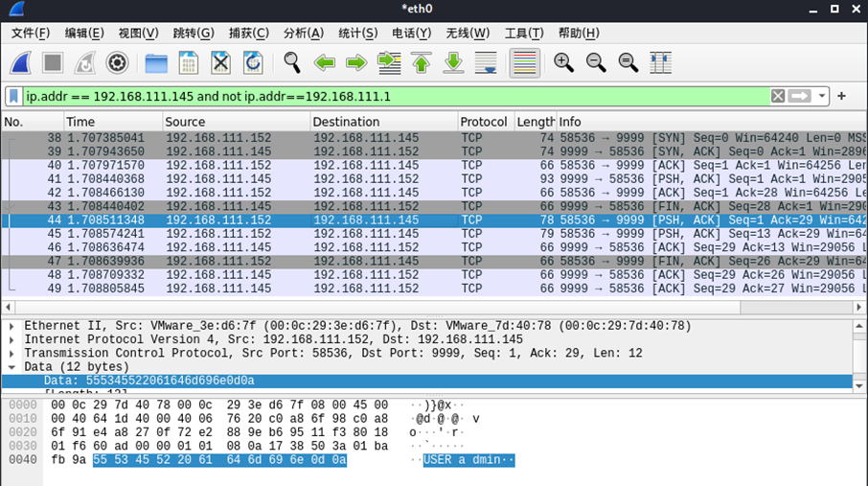Go to a specified packet
Viewport: 868px width, 486px height.
point(389,62)
